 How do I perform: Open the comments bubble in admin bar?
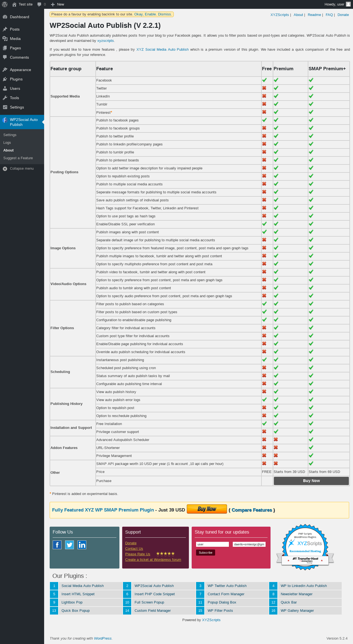click(39, 4)
